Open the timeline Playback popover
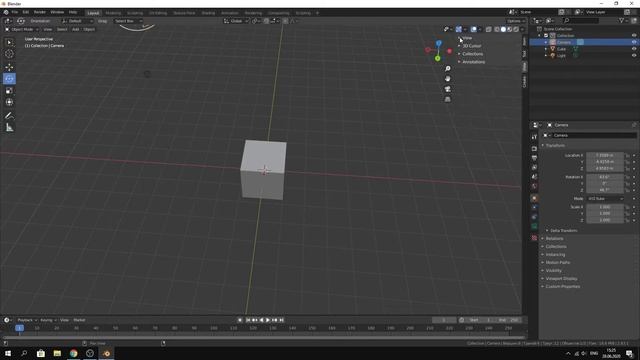The image size is (640, 360). tap(27, 320)
